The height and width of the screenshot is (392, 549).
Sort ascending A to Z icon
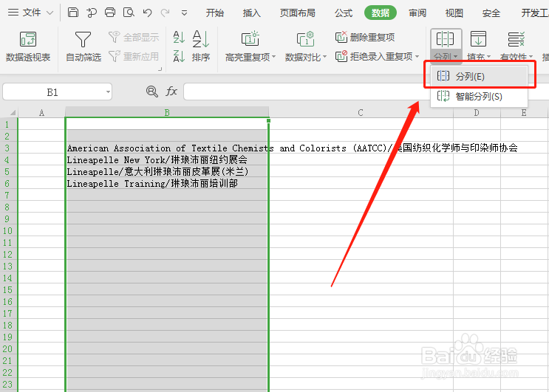click(179, 37)
